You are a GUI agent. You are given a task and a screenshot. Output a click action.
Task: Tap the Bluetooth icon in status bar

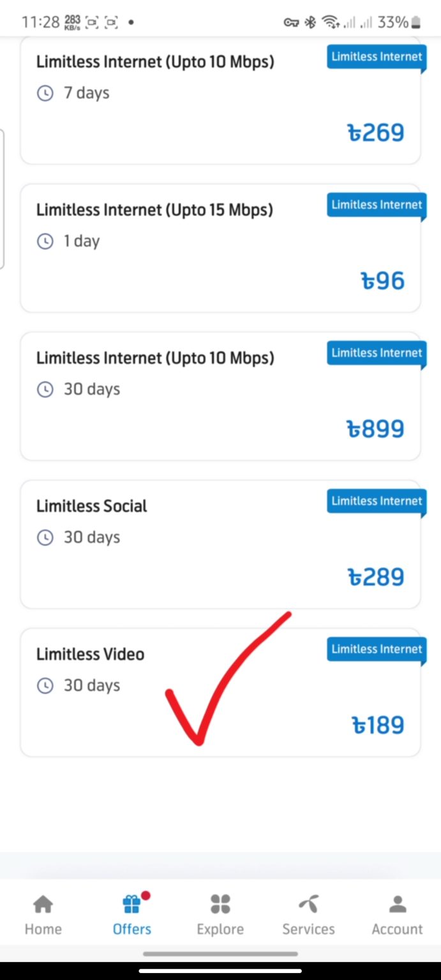point(310,21)
